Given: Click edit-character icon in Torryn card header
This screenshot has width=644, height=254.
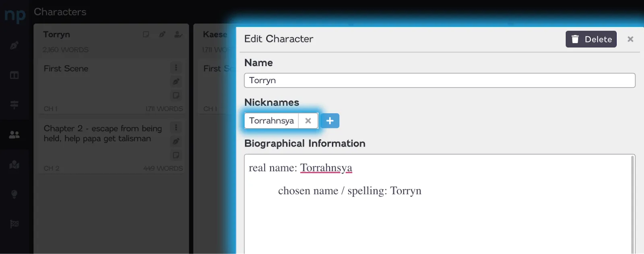Looking at the screenshot, I should pos(178,35).
